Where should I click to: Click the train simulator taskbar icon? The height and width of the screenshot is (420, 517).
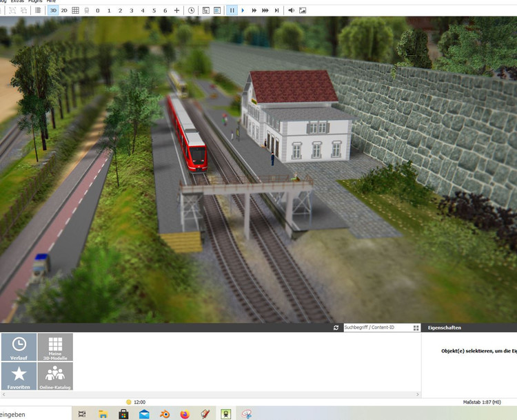pos(226,414)
